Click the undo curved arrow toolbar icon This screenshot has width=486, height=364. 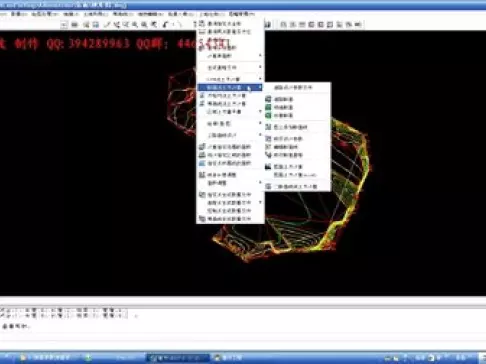point(166,24)
